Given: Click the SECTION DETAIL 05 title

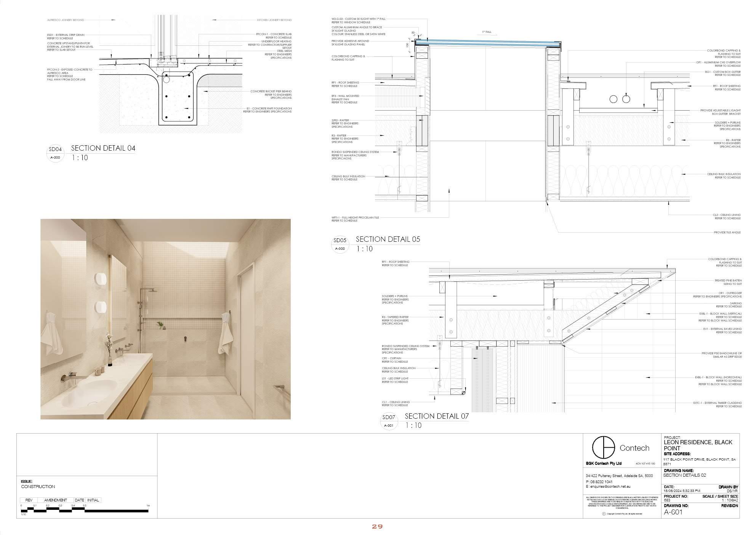Looking at the screenshot, I should 388,239.
